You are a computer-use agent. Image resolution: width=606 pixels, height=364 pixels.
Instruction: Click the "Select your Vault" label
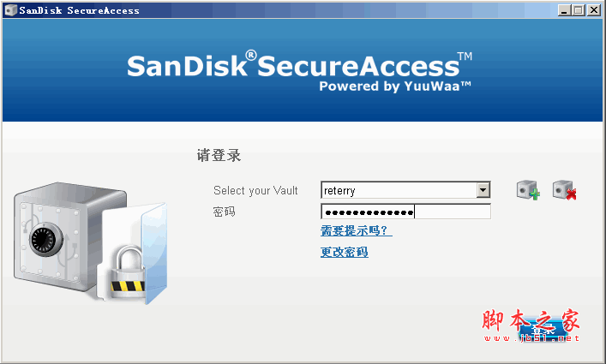[x=255, y=190]
